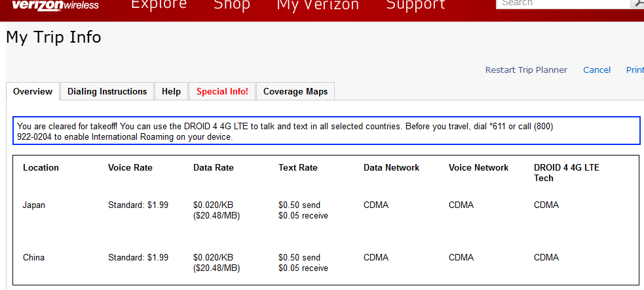View the Coverage Maps tab
The width and height of the screenshot is (644, 290).
(x=295, y=91)
